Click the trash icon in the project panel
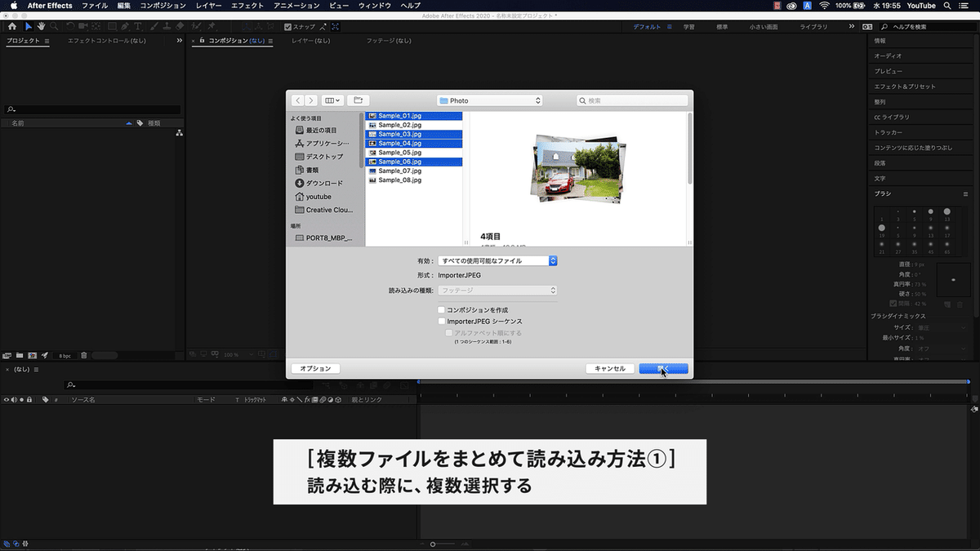This screenshot has width=980, height=551. pos(84,355)
